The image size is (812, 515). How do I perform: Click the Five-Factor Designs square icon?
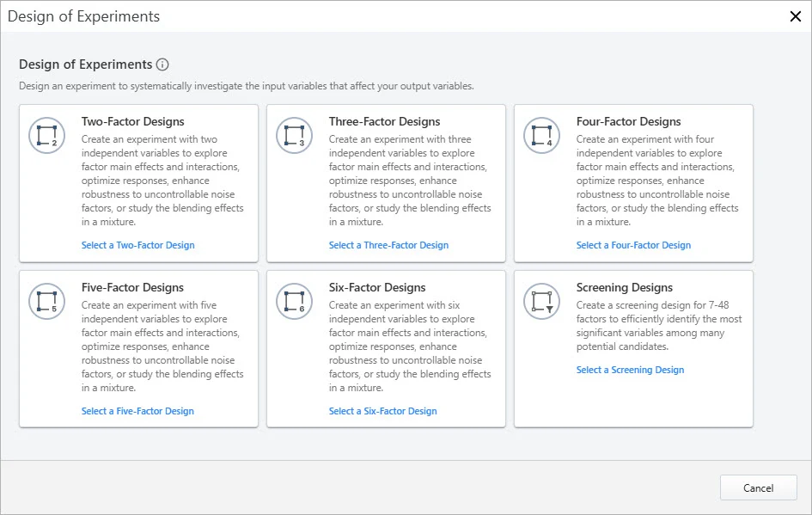46,301
